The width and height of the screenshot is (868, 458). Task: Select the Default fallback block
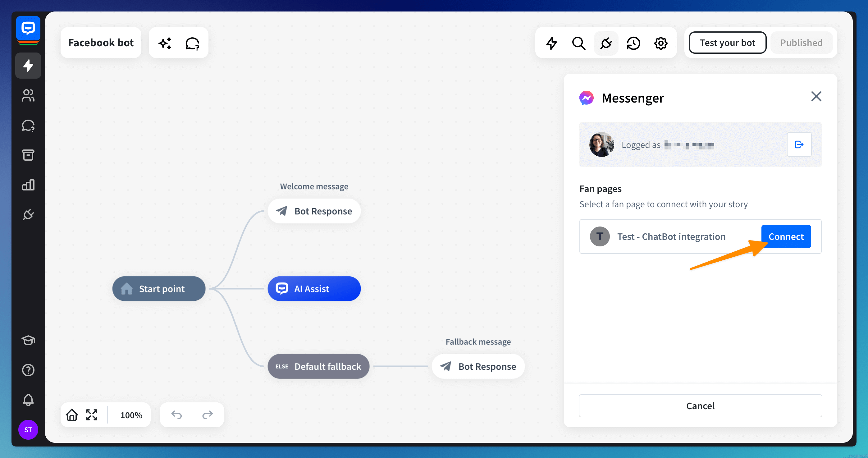(x=318, y=366)
